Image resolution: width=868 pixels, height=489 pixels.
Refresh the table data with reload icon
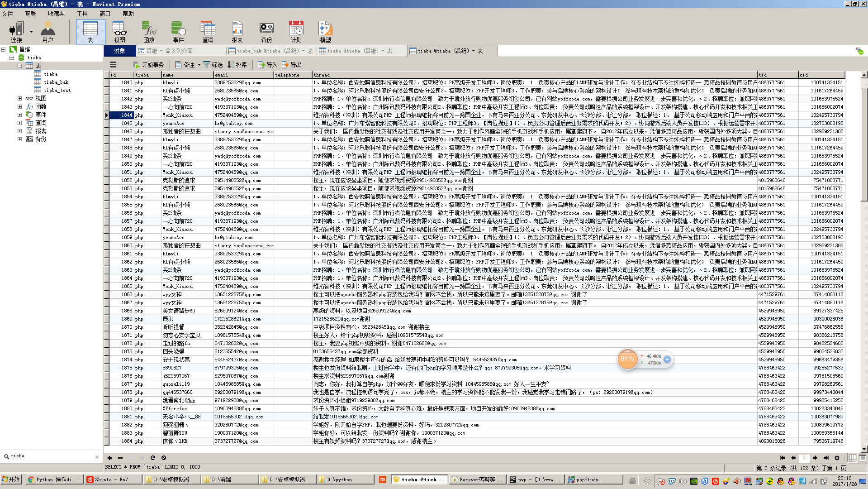pyautogui.click(x=153, y=458)
